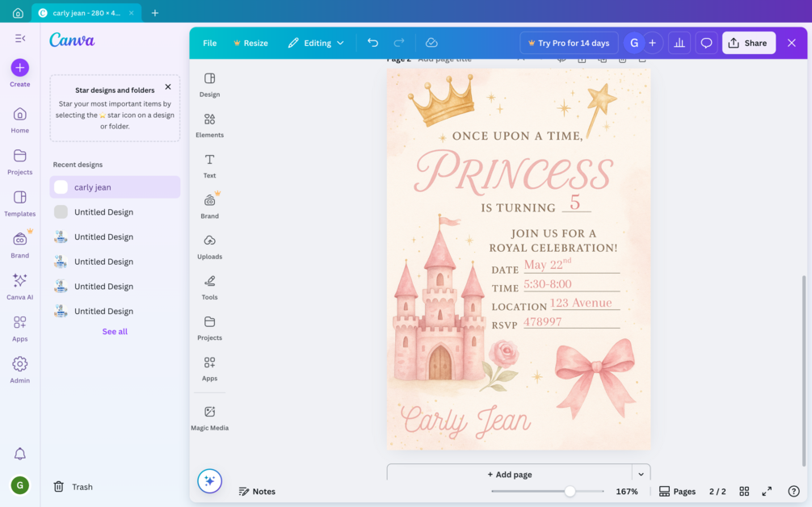
Task: Open the Home tab in browser bar
Action: [18, 13]
